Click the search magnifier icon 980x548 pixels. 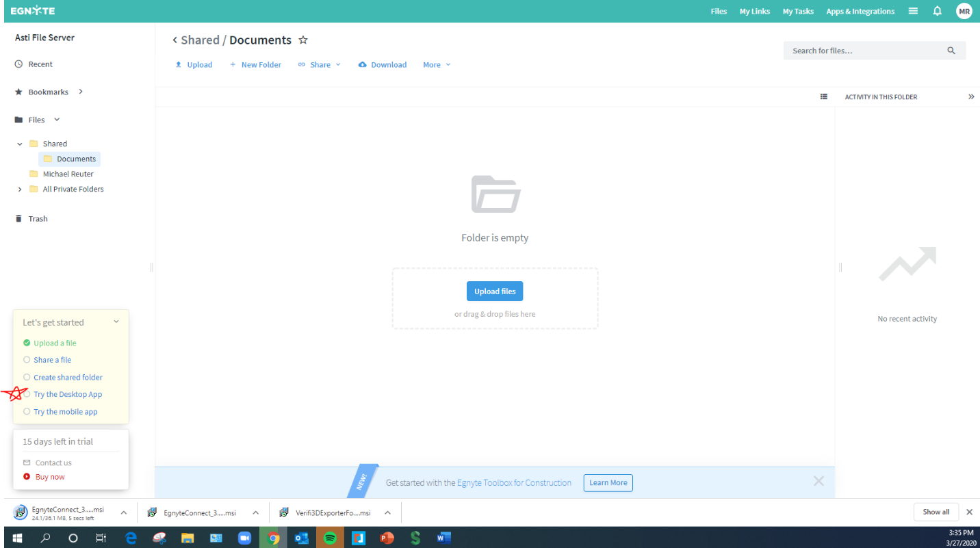coord(951,51)
